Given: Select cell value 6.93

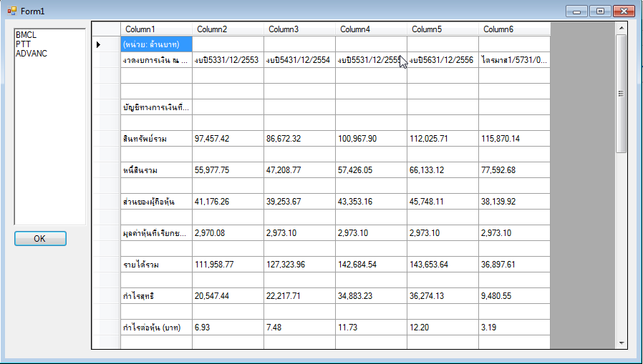Looking at the screenshot, I should [228, 328].
